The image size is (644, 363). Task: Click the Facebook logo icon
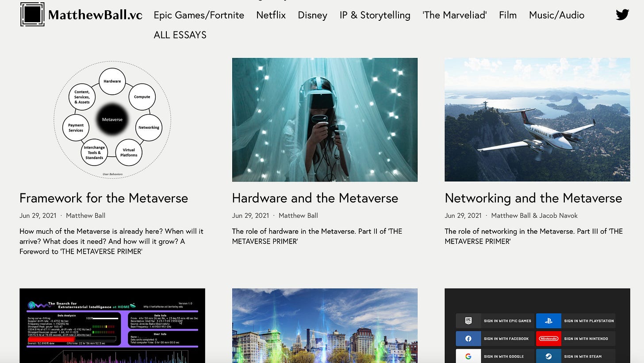pyautogui.click(x=468, y=339)
